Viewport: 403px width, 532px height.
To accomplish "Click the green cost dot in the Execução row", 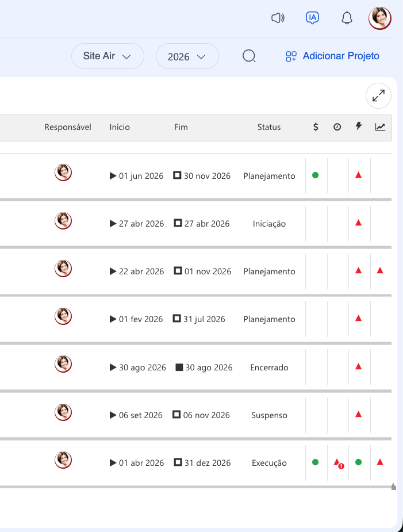I will (315, 462).
